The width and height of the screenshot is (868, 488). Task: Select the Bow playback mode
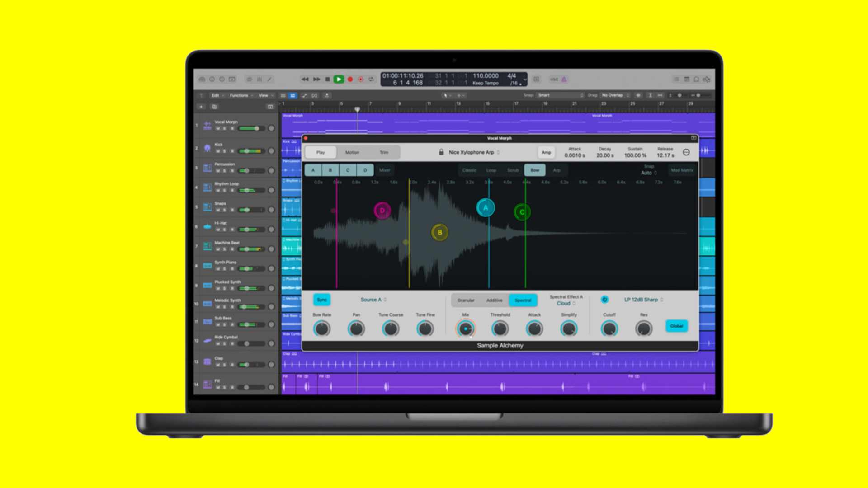pyautogui.click(x=535, y=170)
